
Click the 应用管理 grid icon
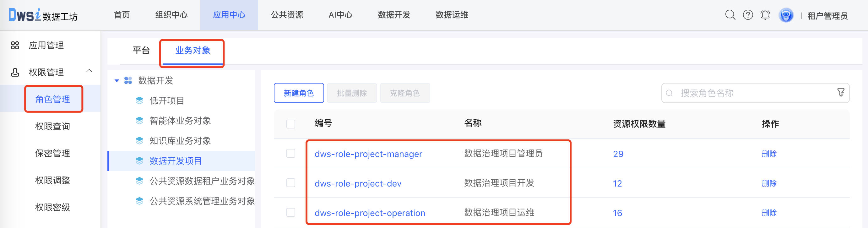click(x=15, y=46)
